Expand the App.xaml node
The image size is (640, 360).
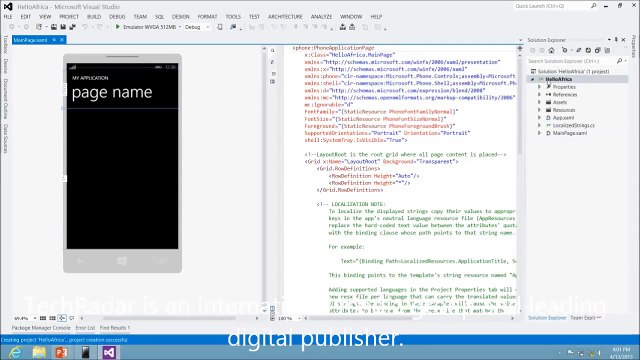(x=540, y=118)
